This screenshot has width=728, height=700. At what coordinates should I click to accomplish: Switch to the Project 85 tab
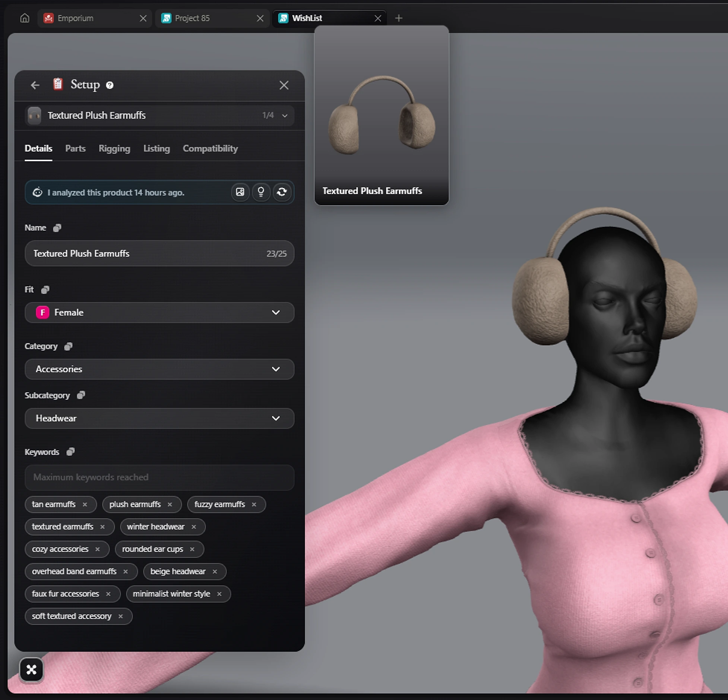click(x=212, y=18)
